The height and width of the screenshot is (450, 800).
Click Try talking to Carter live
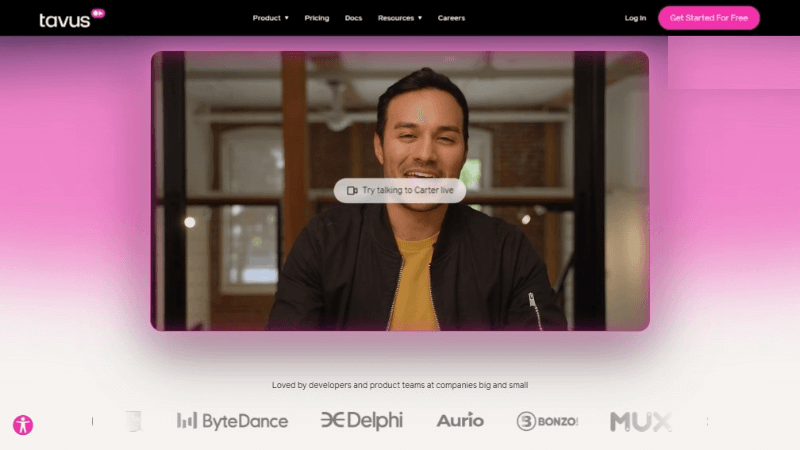406,190
